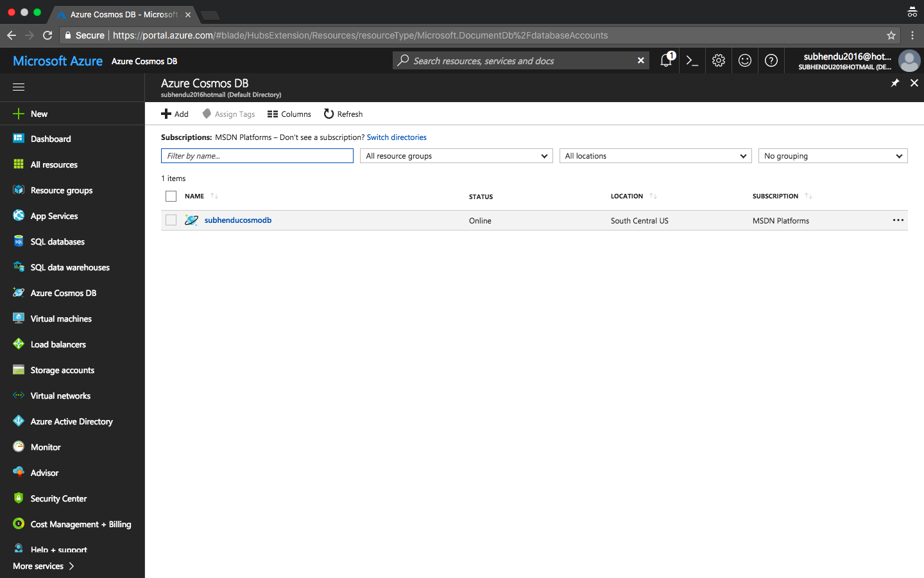Open the No grouping dropdown
Viewport: 924px width, 578px height.
click(833, 156)
